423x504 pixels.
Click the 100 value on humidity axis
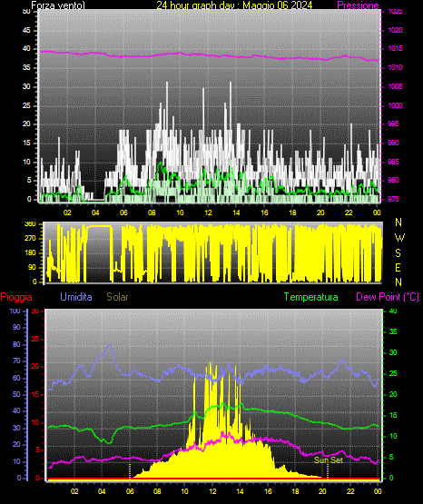[15, 311]
